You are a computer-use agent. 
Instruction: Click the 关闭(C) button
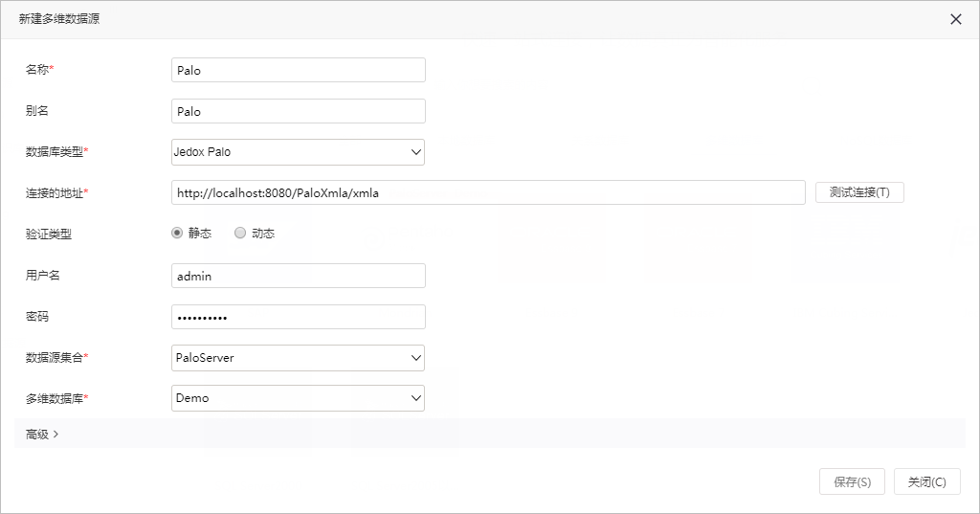(x=926, y=481)
